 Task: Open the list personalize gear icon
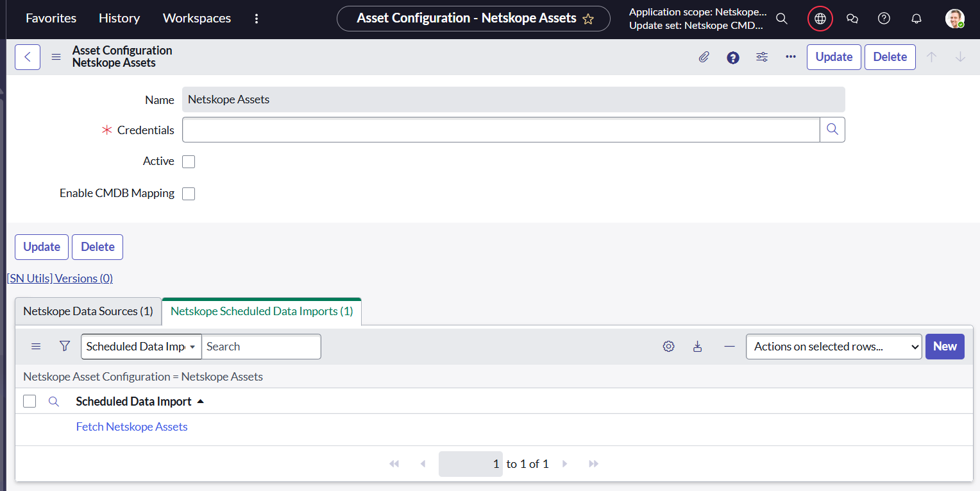coord(669,347)
